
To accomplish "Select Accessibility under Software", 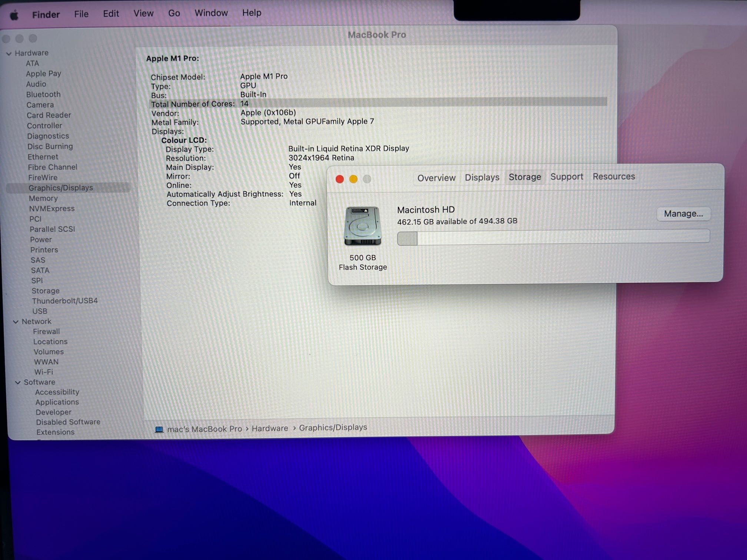I will (x=57, y=392).
